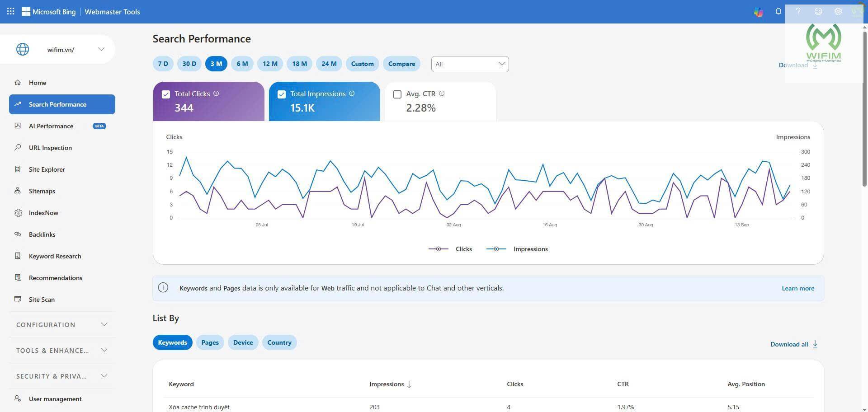Switch to the Device list tab
This screenshot has width=868, height=412.
click(x=243, y=342)
